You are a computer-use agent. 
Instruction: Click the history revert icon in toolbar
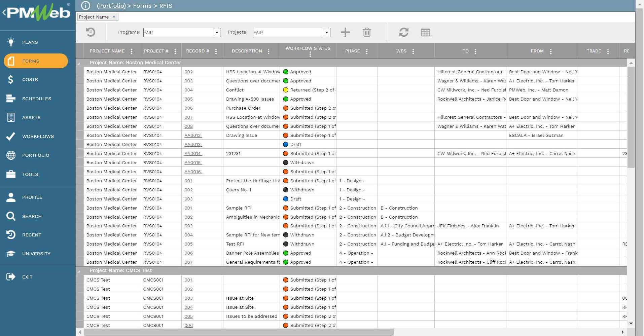pos(91,32)
